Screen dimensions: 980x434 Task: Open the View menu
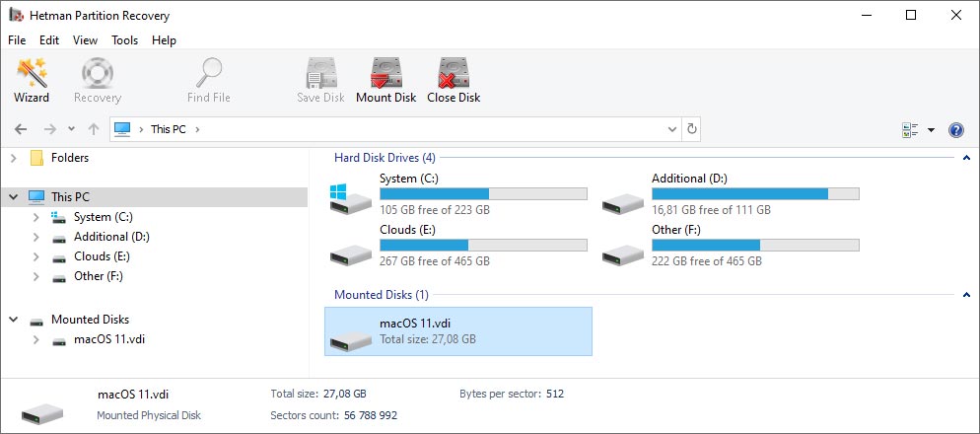point(85,40)
